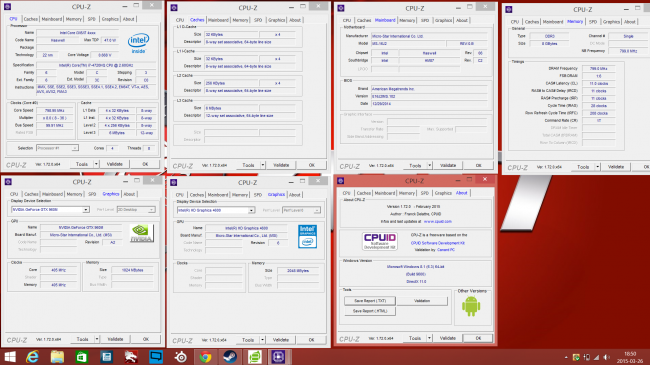The image size is (650, 365).
Task: Select the SPD tab in the About window
Action: [x=424, y=193]
